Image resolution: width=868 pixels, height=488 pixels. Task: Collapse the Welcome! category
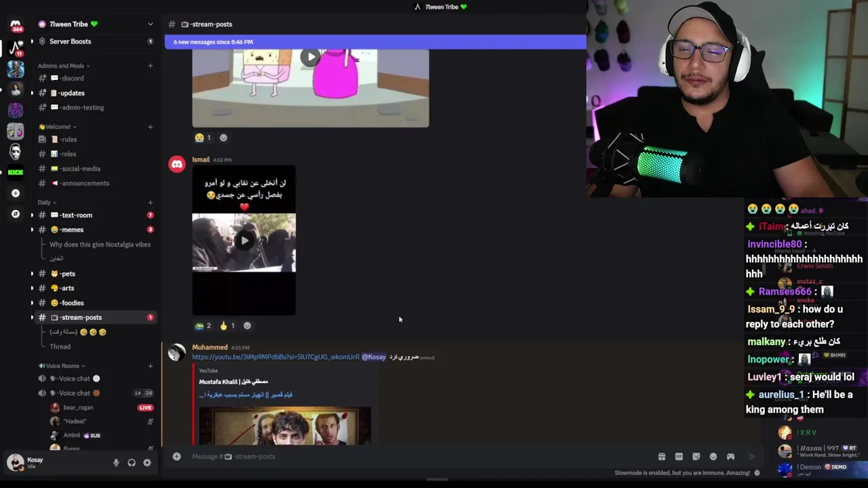58,127
